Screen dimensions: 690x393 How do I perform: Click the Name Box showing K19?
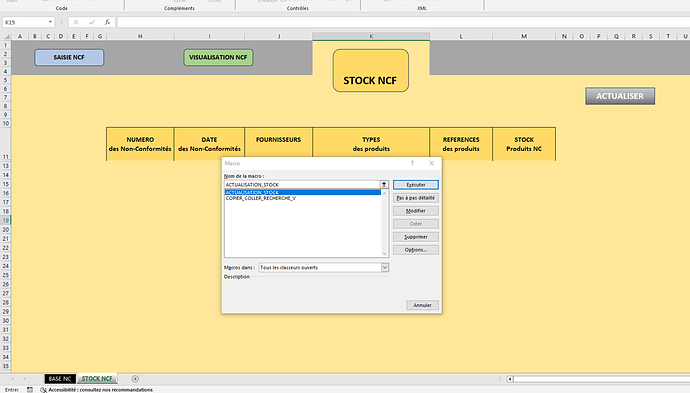click(25, 22)
